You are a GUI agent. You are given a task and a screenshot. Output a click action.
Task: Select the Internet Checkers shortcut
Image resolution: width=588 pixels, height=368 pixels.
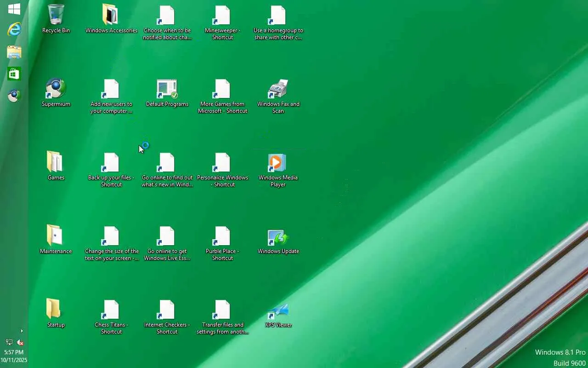[x=167, y=317]
